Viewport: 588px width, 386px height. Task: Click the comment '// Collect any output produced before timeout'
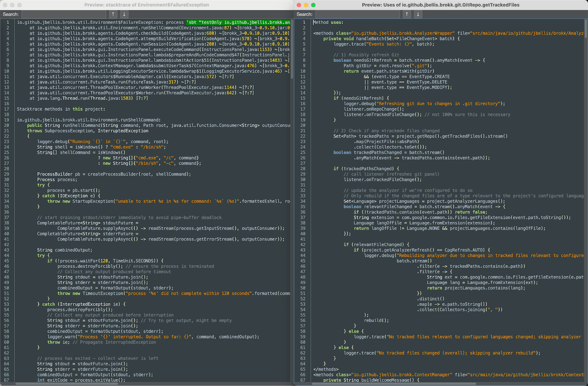pyautogui.click(x=114, y=272)
